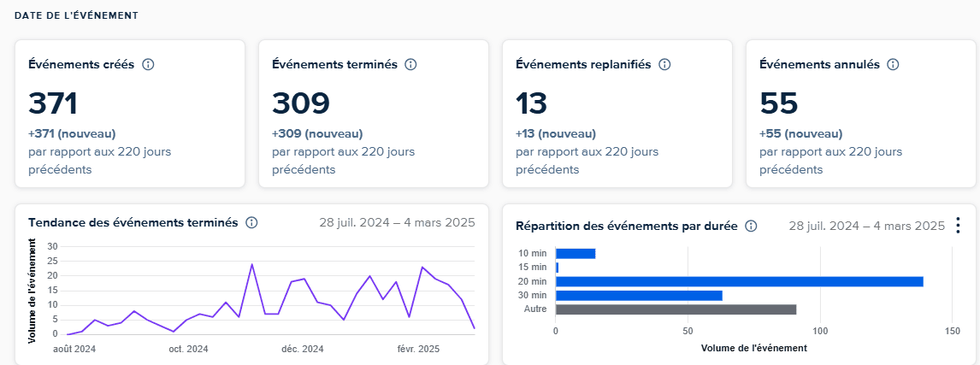
Task: Click the 15 min bar label
Action: [x=532, y=268]
